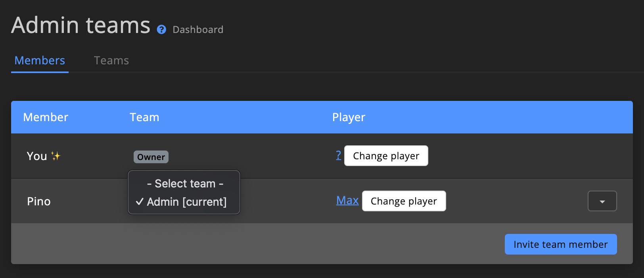
Task: Click the question mark beside Change player
Action: (x=338, y=156)
